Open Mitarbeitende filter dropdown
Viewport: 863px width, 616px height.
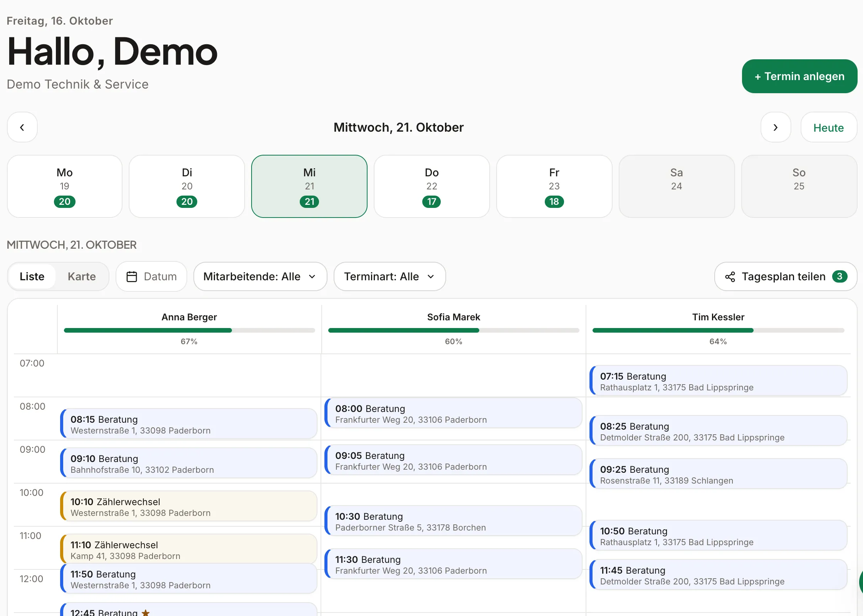[260, 276]
